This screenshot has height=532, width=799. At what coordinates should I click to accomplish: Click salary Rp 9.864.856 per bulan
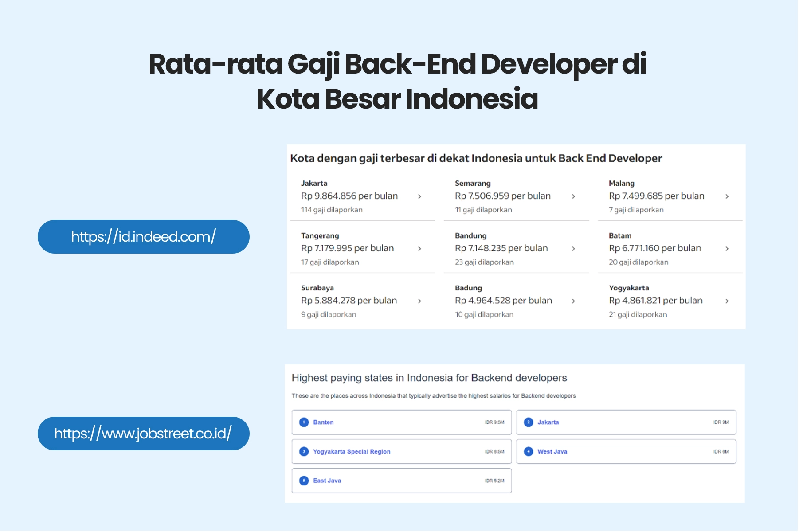[x=349, y=196]
